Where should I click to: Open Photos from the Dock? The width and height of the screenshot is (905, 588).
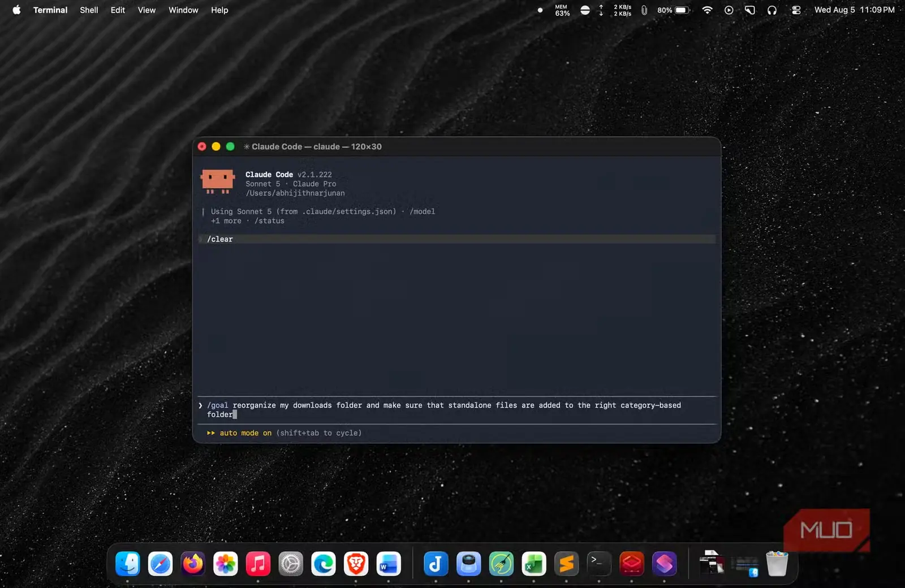(226, 564)
